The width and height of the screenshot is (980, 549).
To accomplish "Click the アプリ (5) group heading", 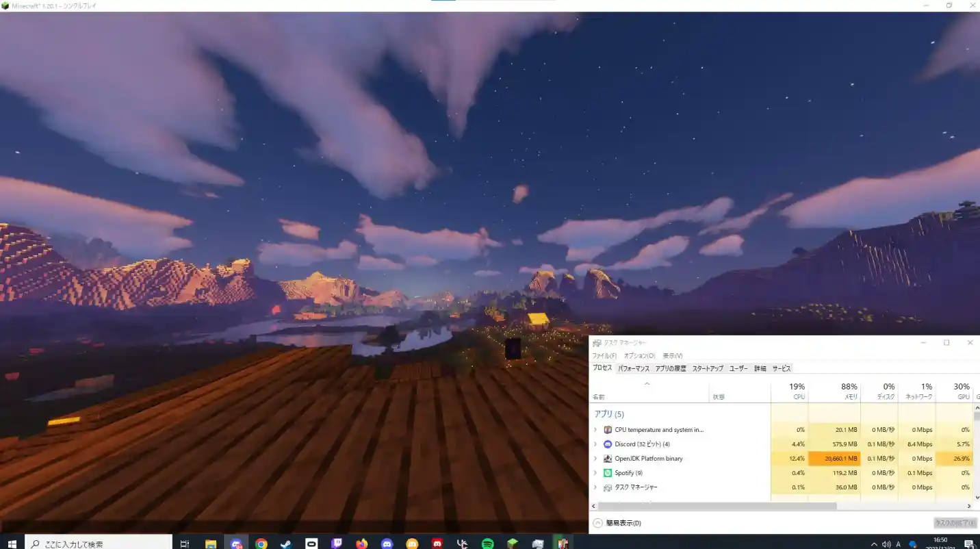I will [609, 414].
